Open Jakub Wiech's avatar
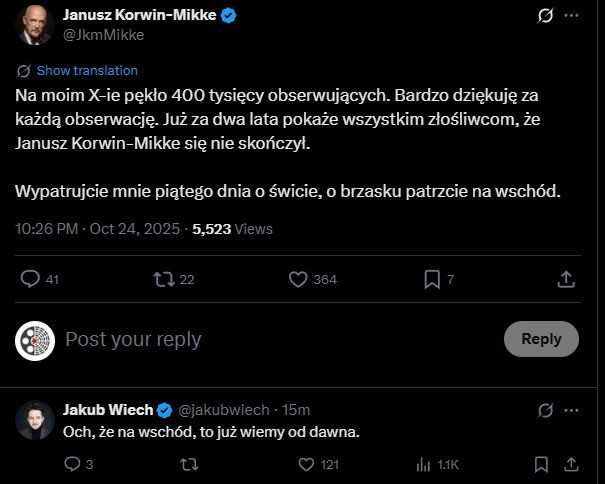 point(34,420)
